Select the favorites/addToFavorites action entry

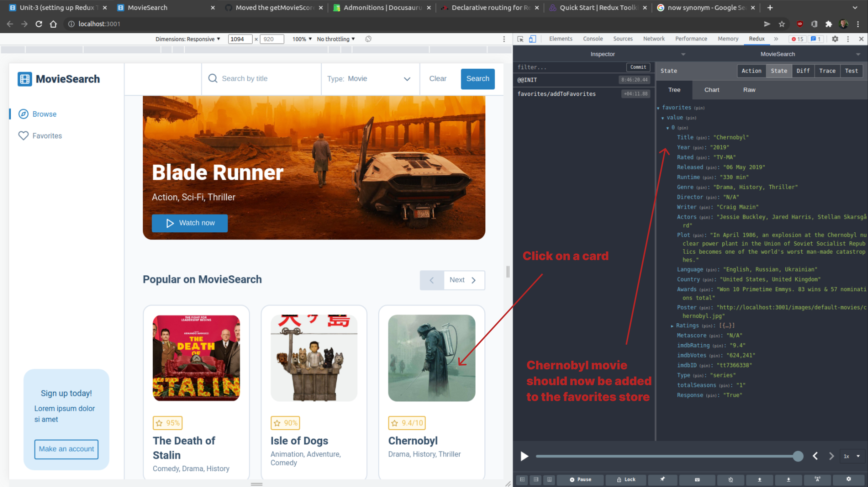556,94
